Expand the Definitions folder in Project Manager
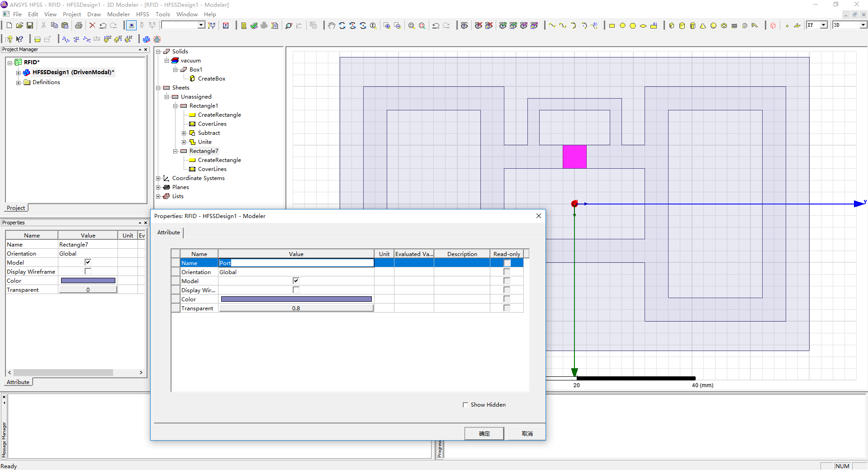The image size is (868, 470). tap(18, 82)
